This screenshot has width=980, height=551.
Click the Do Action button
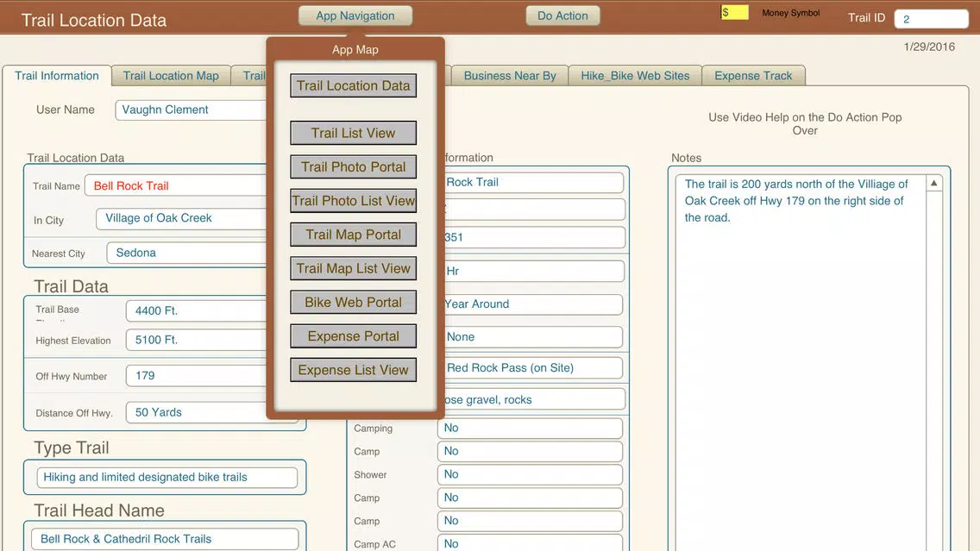click(x=562, y=16)
